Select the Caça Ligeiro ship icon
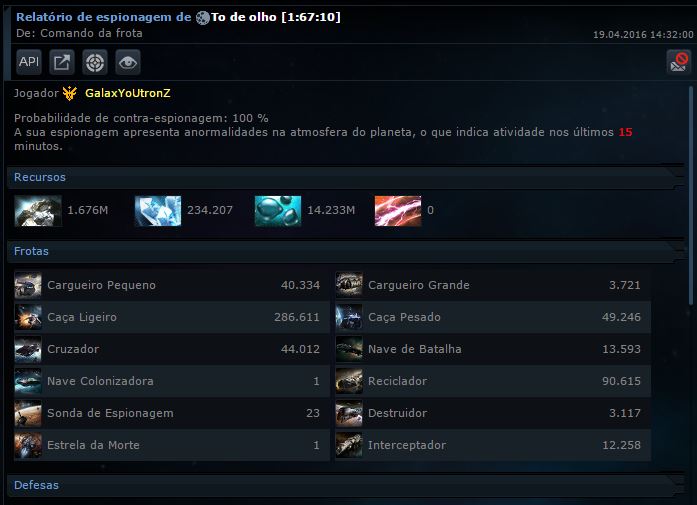The height and width of the screenshot is (505, 697). [28, 317]
